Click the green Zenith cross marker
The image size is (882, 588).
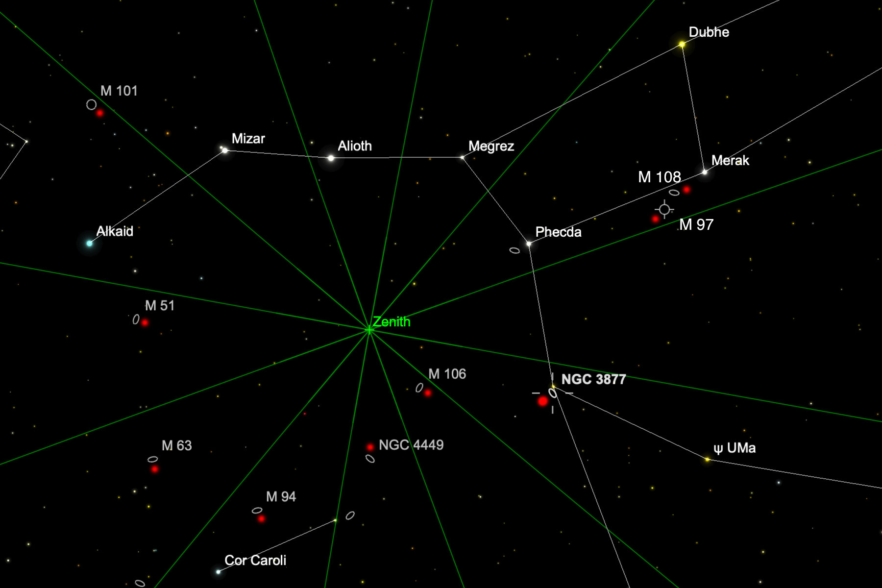click(x=369, y=330)
